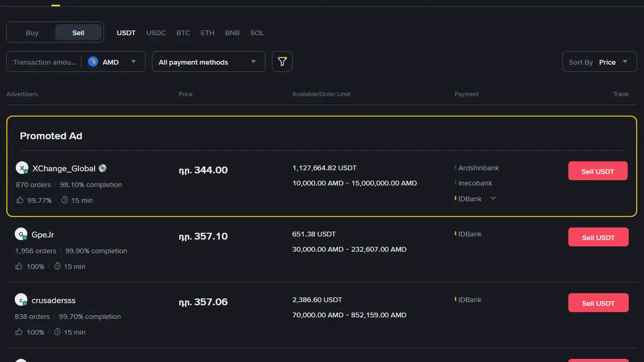Click clock icon in XChange_Global row

pyautogui.click(x=65, y=200)
